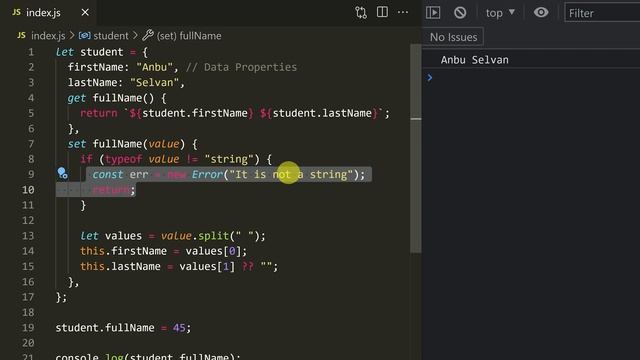
Task: Click the split method on line 13
Action: pos(213,236)
